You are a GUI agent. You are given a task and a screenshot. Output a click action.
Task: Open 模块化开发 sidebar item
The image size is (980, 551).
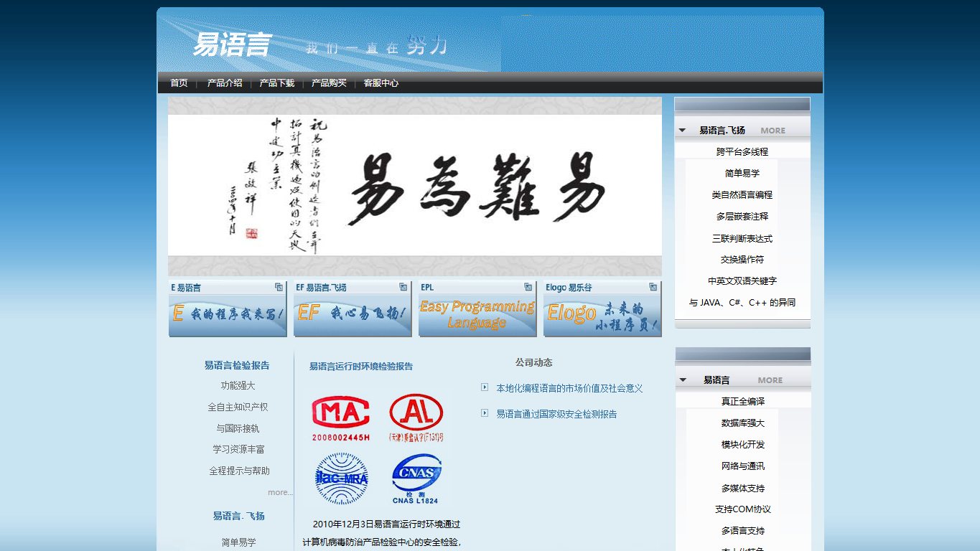[743, 445]
